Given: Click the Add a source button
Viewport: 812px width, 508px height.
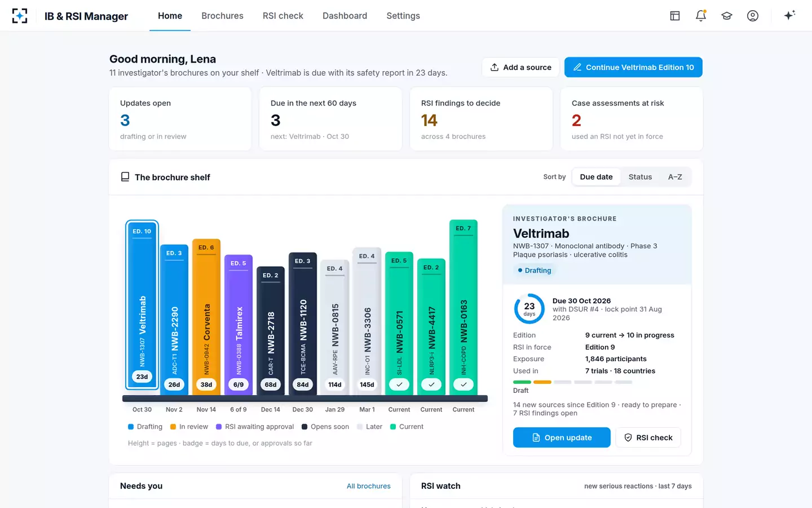Looking at the screenshot, I should tap(520, 67).
